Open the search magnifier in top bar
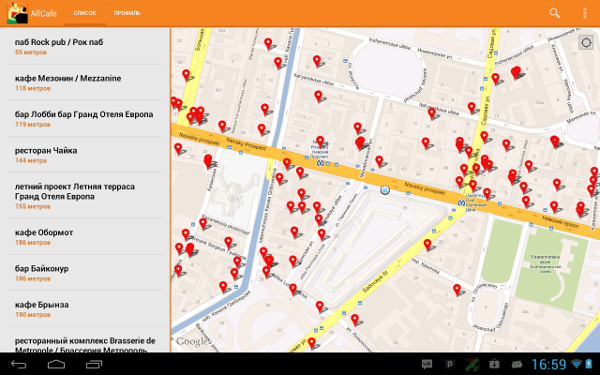The image size is (600, 375). (x=554, y=13)
